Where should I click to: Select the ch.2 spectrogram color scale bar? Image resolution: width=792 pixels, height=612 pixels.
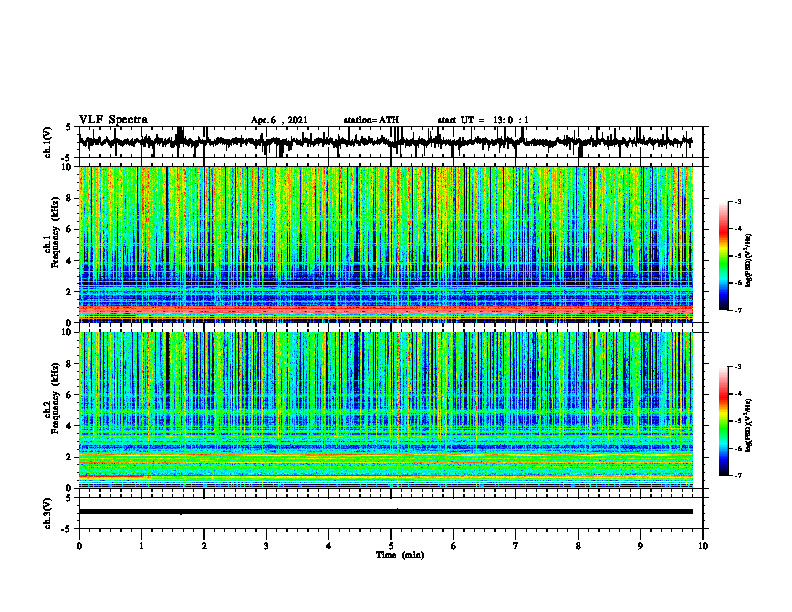point(723,421)
